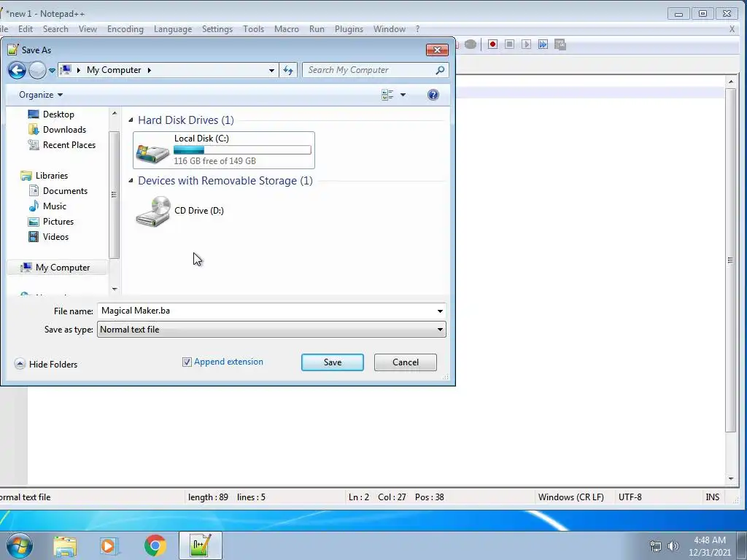The image size is (747, 560).
Task: Click Notepad++ taskbar icon
Action: tap(201, 545)
